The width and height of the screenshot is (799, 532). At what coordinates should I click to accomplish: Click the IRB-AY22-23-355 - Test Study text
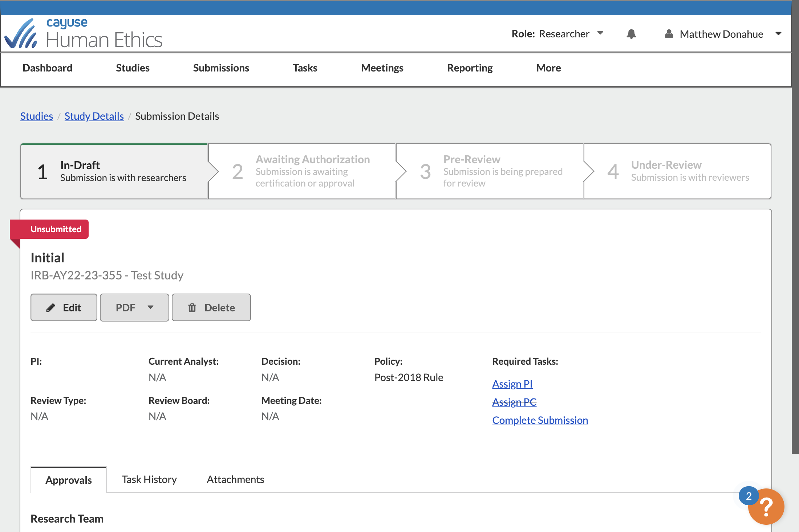point(107,275)
